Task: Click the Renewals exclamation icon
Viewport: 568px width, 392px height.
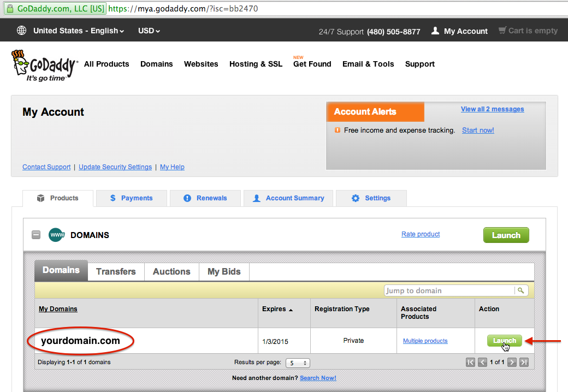Action: (x=187, y=198)
